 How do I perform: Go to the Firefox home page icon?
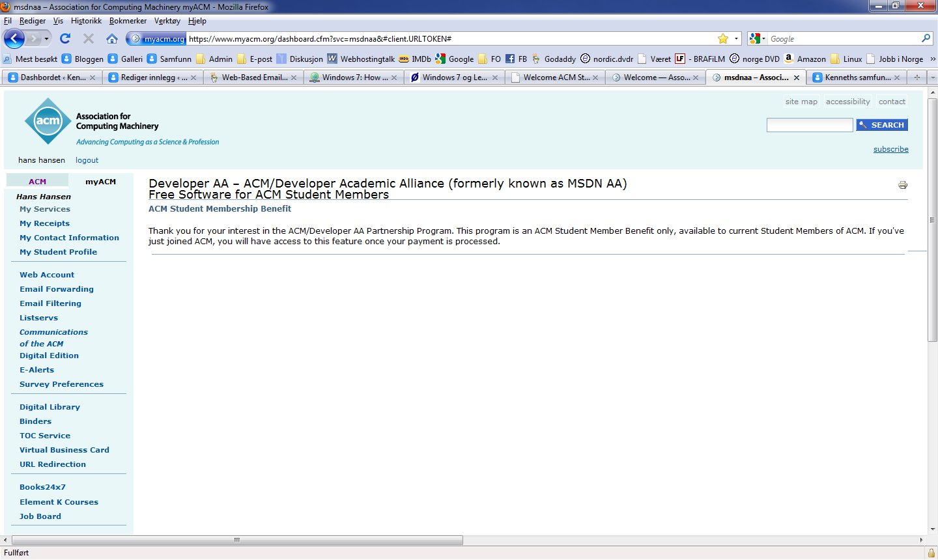click(x=112, y=38)
